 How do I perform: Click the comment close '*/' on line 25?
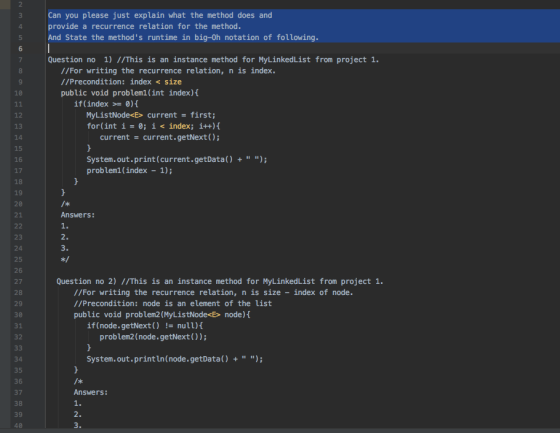(x=65, y=259)
